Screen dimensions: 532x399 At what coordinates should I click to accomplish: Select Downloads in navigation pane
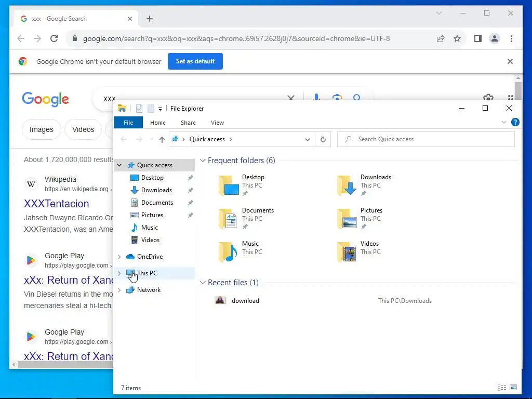pyautogui.click(x=156, y=190)
